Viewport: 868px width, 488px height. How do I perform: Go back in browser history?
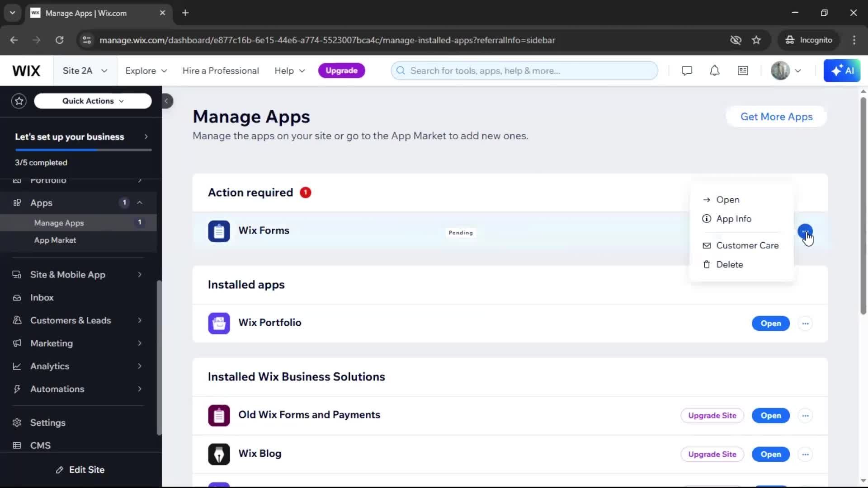click(x=14, y=40)
